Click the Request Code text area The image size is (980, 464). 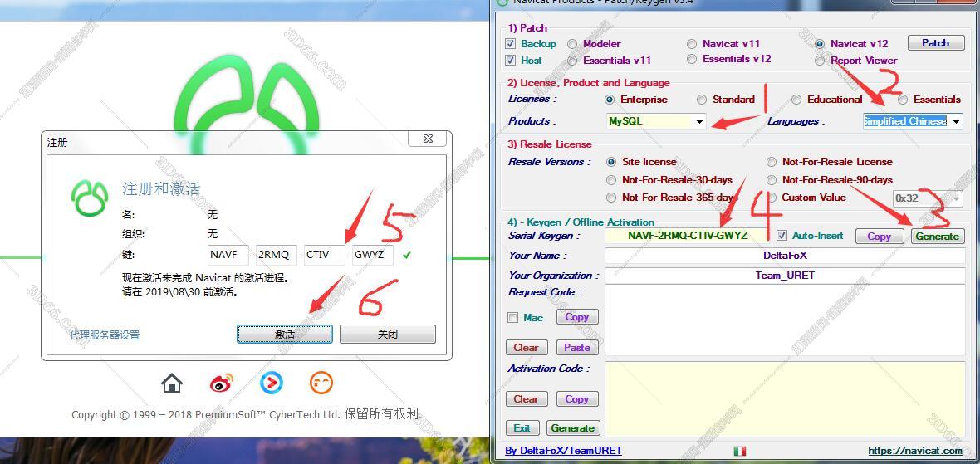pos(785,321)
